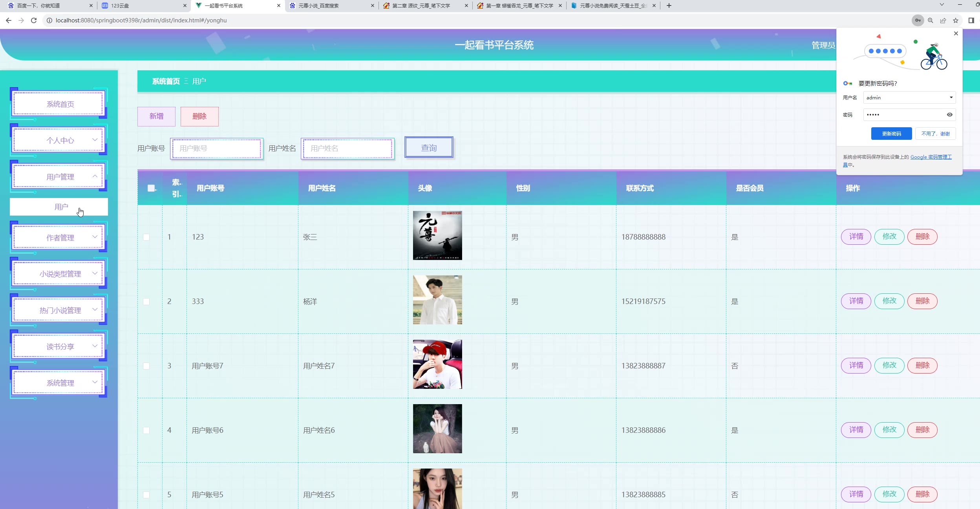This screenshot has height=509, width=980.
Task: Show password with the eye icon
Action: (x=949, y=115)
